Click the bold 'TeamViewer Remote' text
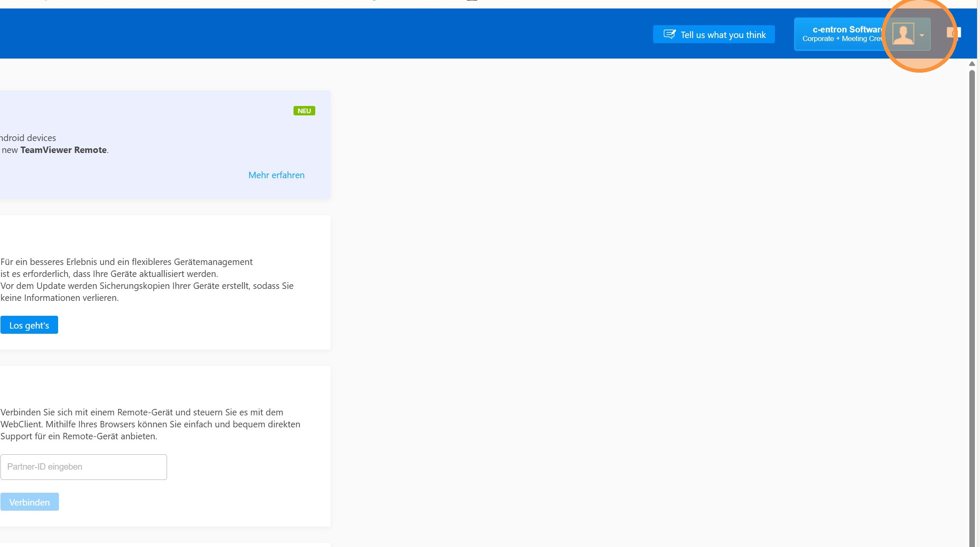 point(64,150)
